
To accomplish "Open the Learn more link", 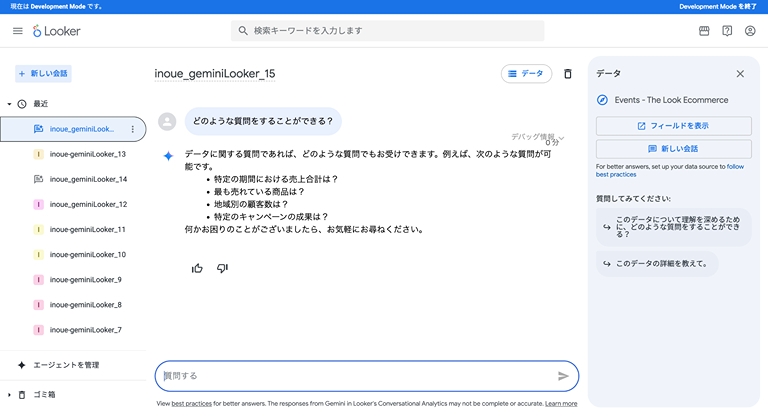I will (x=561, y=404).
